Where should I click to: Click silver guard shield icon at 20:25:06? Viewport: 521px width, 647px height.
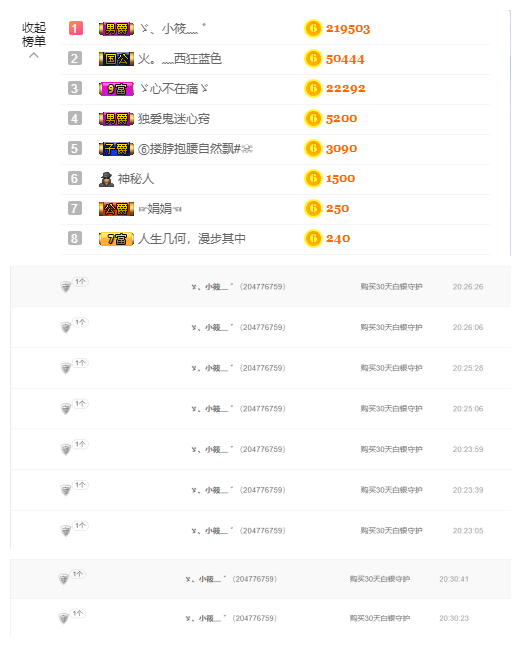pos(66,409)
